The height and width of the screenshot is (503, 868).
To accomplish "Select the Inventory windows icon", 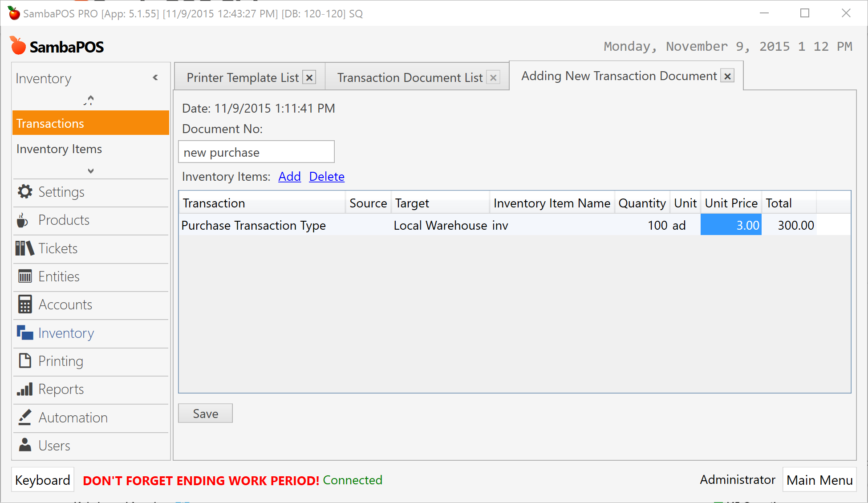I will pyautogui.click(x=24, y=333).
